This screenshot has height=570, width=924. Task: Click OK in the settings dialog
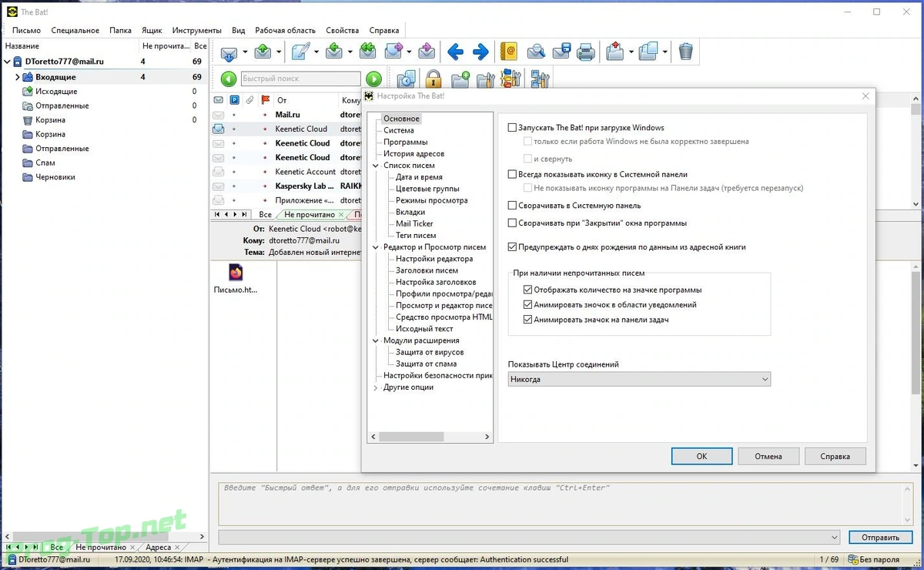point(701,456)
